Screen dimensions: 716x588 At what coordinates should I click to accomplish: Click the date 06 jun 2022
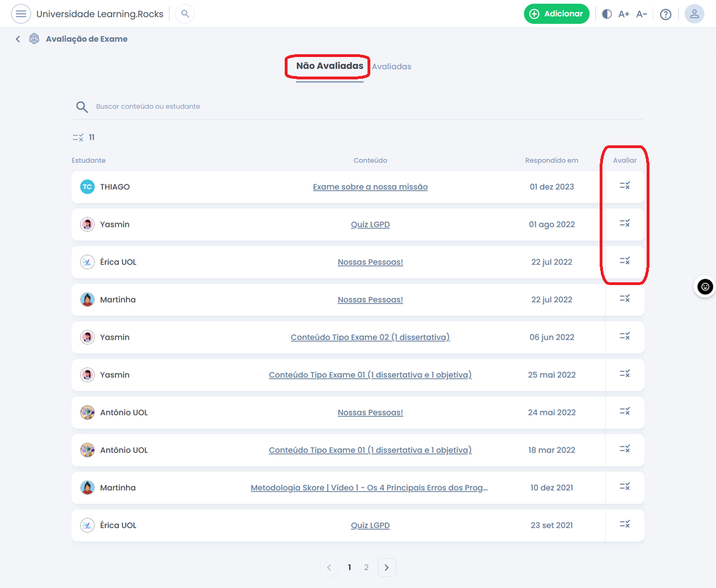pyautogui.click(x=552, y=337)
